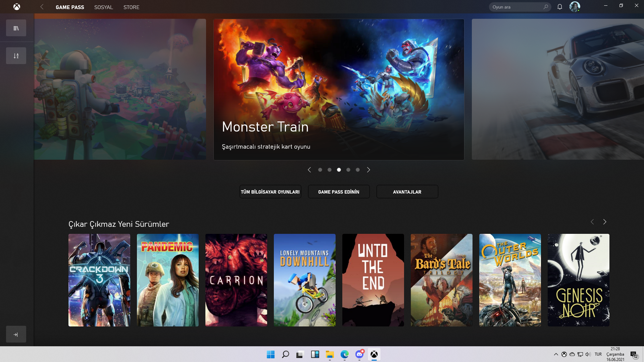Select the fifth carousel dot
Viewport: 644px width, 362px height.
[358, 170]
